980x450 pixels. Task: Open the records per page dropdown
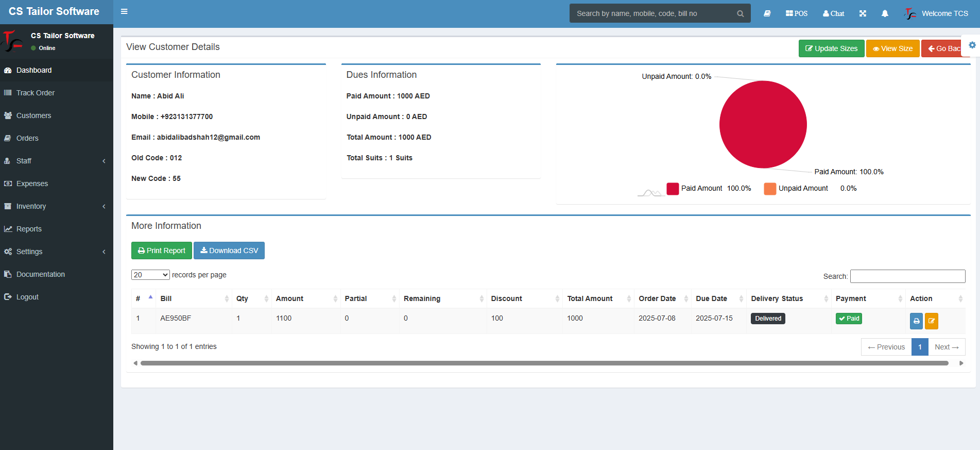click(x=150, y=275)
